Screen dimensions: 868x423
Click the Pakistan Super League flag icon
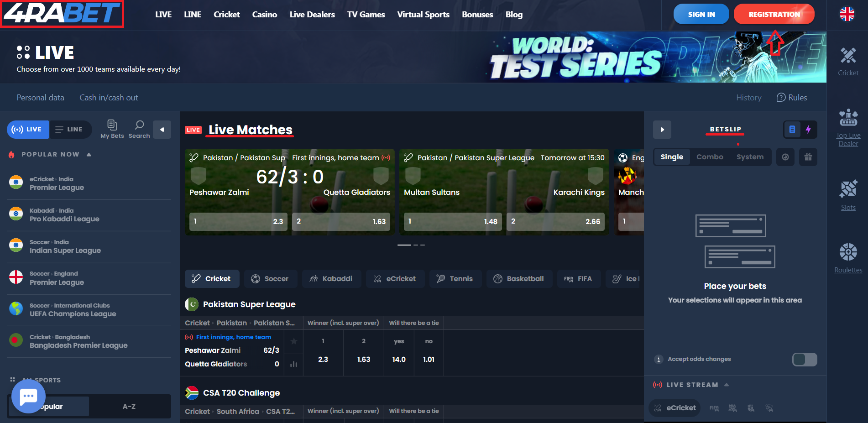pyautogui.click(x=192, y=304)
